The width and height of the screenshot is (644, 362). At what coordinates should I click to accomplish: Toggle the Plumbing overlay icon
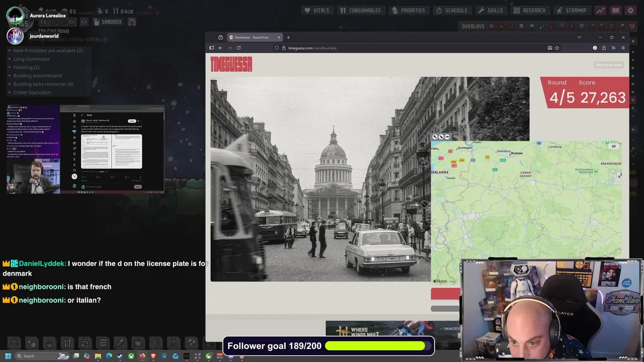coord(542,26)
